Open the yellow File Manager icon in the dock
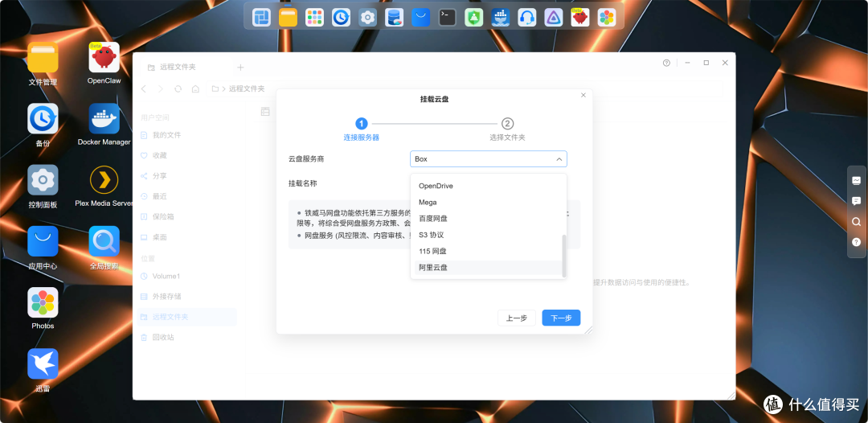 point(288,18)
